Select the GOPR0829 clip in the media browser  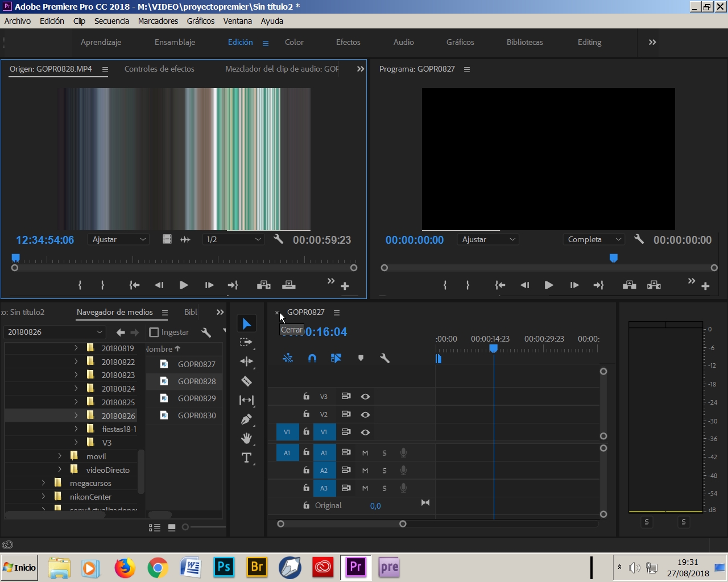tap(196, 398)
